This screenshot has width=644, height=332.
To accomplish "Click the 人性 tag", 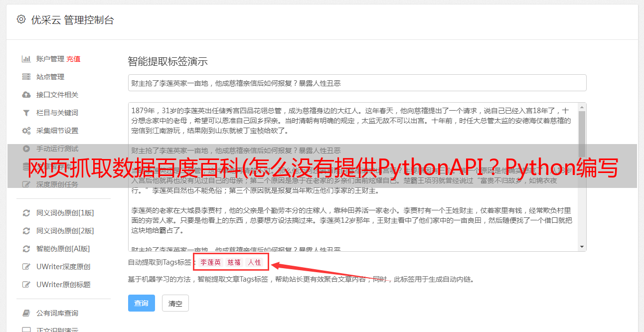I will (255, 262).
